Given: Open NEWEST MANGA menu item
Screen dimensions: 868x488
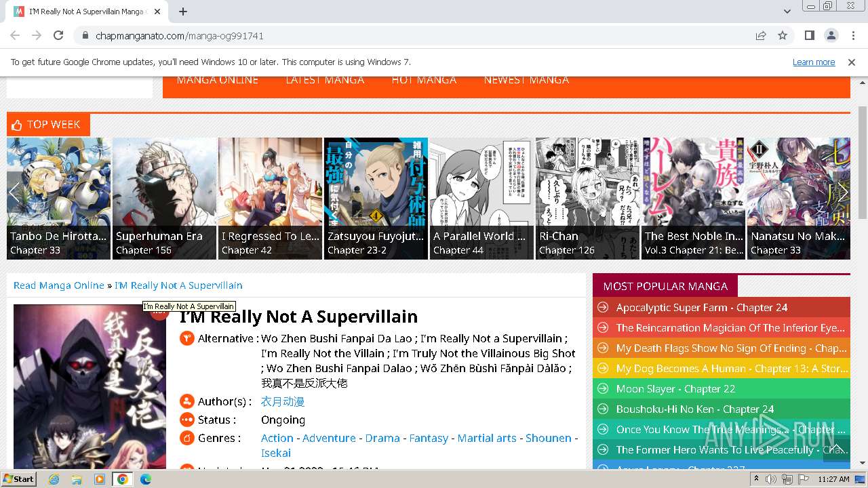Looking at the screenshot, I should [526, 80].
